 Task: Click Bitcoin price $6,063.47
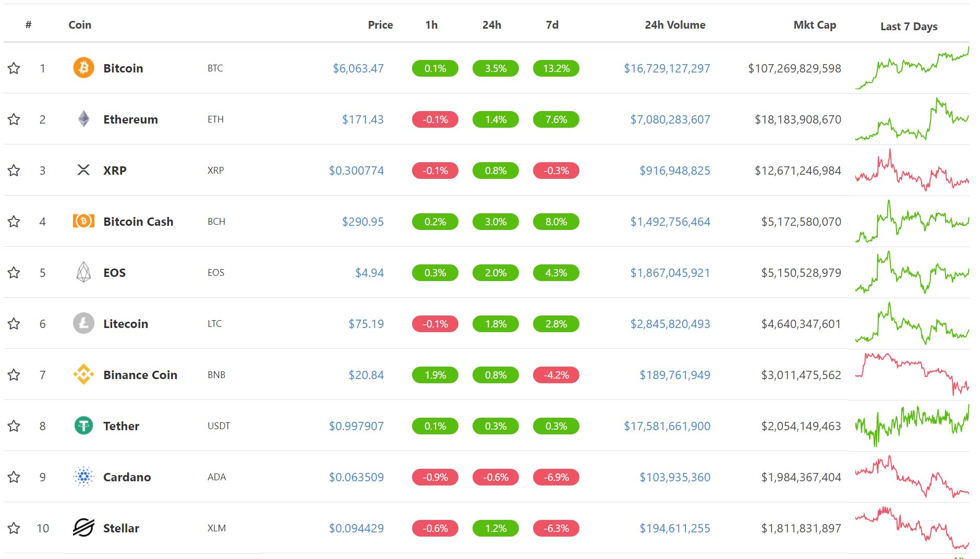click(x=358, y=68)
